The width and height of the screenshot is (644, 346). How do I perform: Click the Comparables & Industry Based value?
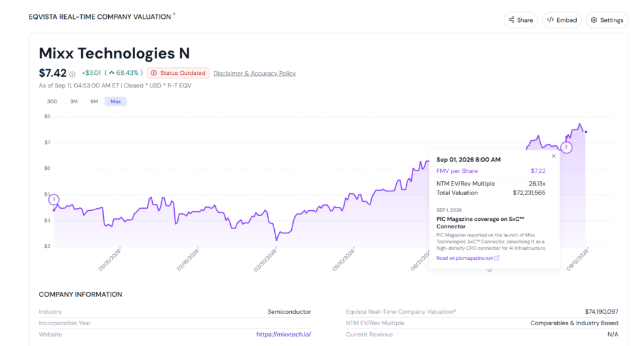(574, 323)
